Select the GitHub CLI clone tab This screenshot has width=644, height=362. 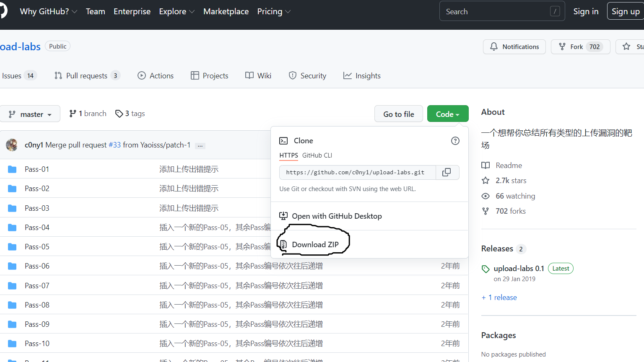[x=317, y=155]
